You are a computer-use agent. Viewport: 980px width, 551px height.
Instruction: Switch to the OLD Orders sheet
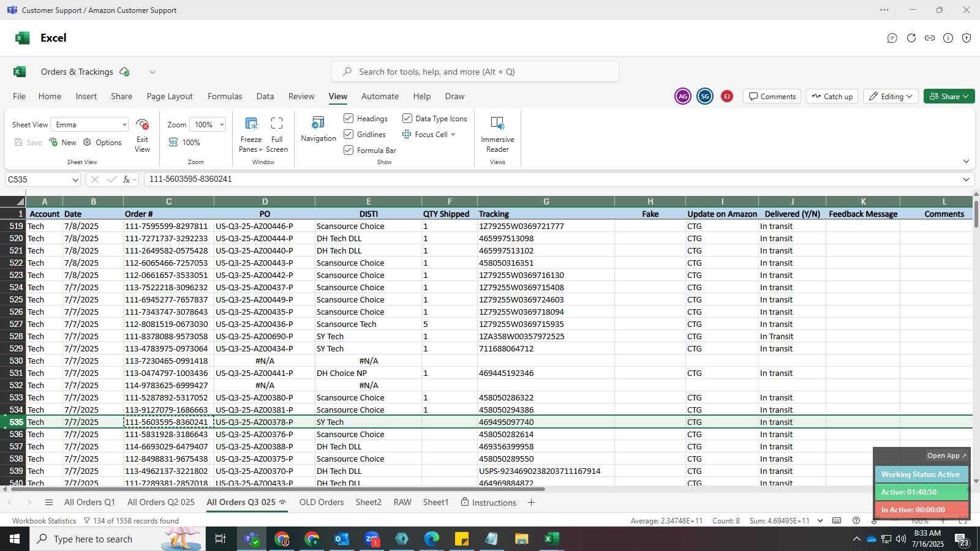[322, 502]
